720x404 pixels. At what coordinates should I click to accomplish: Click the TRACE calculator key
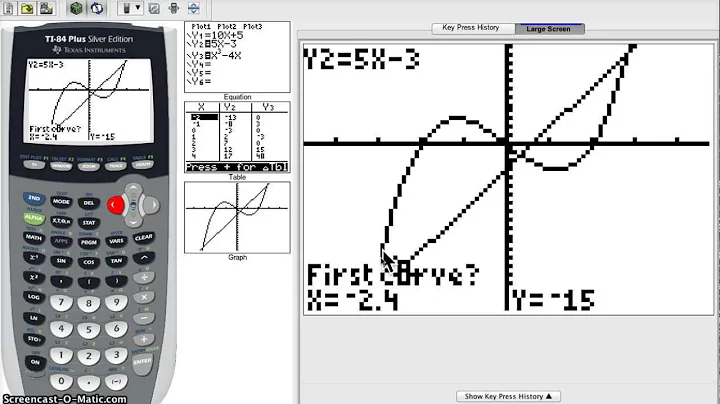[116, 166]
